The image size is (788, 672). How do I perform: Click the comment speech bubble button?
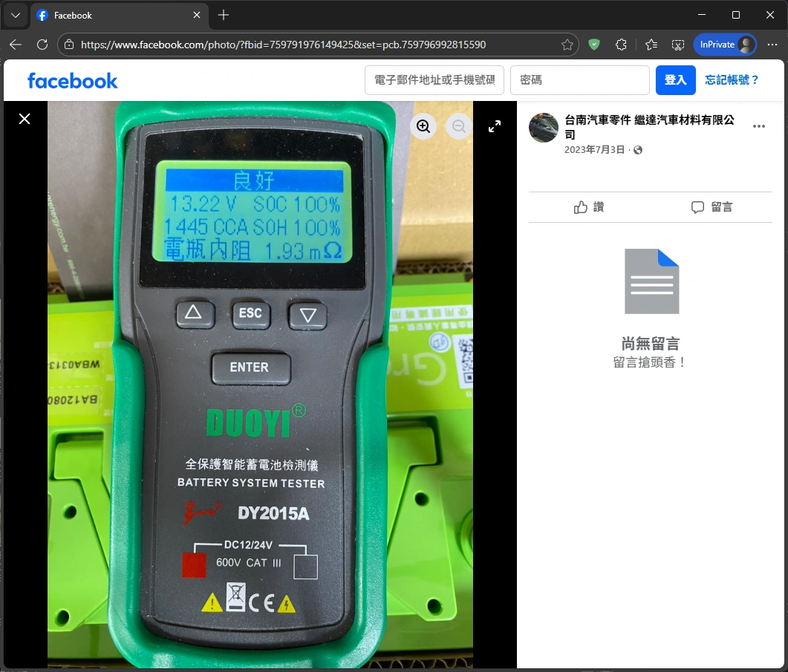711,207
